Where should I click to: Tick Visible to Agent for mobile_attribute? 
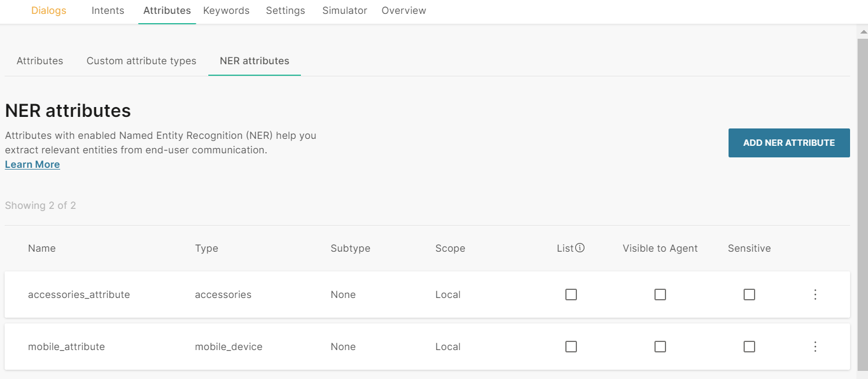[x=660, y=347]
